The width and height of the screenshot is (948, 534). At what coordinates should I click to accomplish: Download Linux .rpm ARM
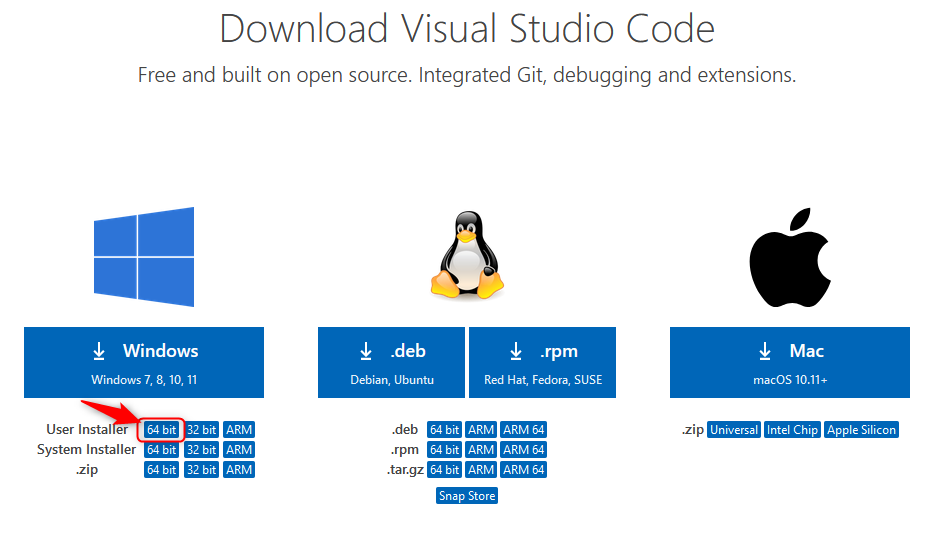click(x=481, y=449)
